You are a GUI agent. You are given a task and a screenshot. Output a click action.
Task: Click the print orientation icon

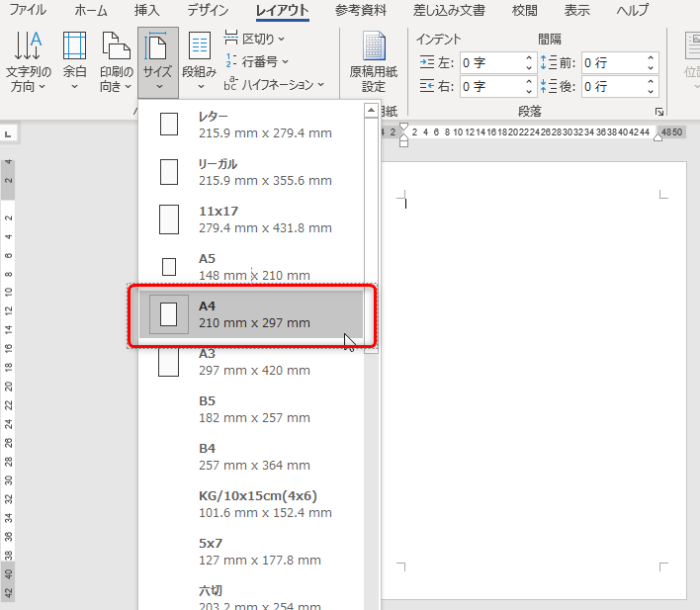[116, 60]
